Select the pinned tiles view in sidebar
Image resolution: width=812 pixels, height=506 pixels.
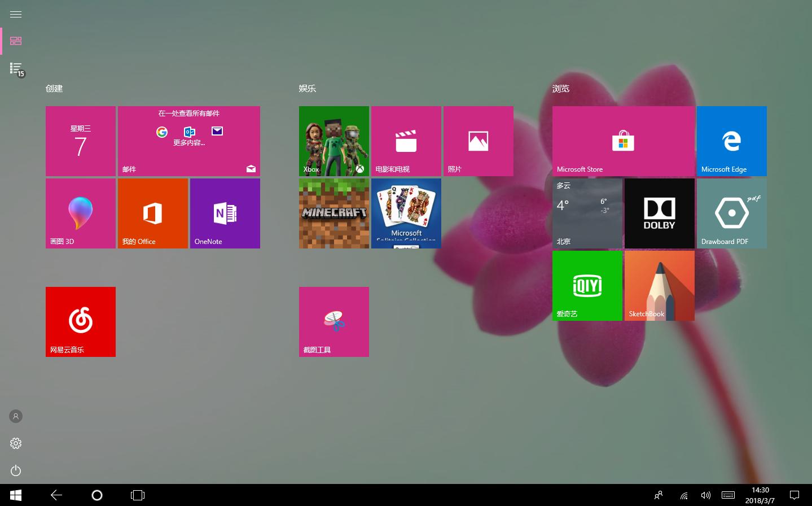15,41
